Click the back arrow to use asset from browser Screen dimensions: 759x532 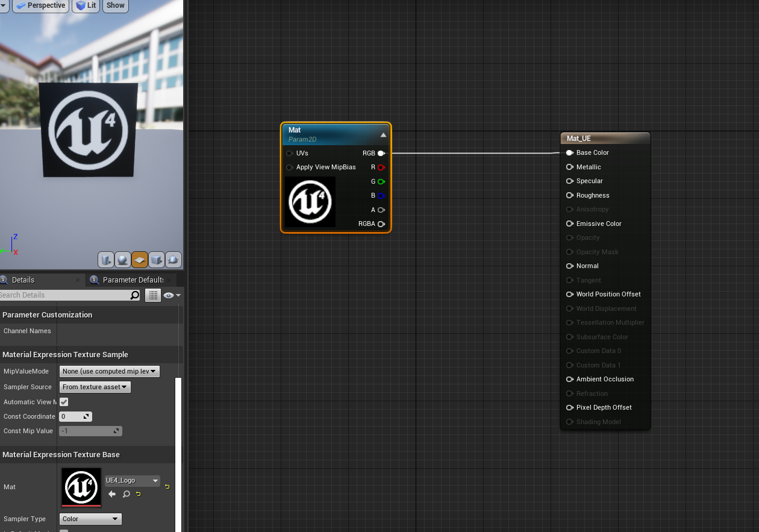(x=111, y=494)
